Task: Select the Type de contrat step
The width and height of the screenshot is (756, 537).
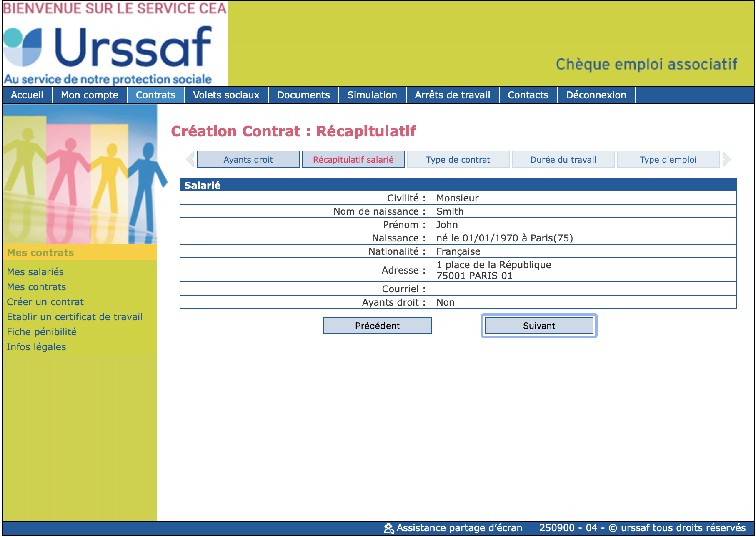Action: pos(458,160)
